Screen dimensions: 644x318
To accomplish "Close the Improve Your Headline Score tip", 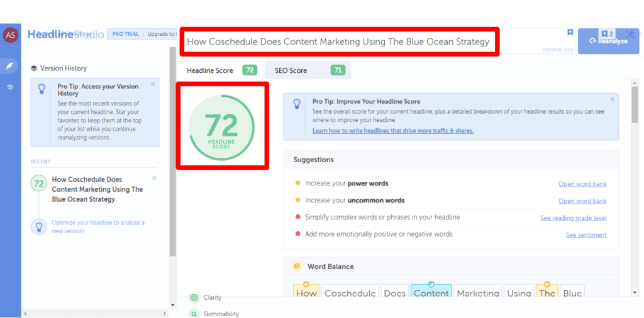I will point(613,99).
